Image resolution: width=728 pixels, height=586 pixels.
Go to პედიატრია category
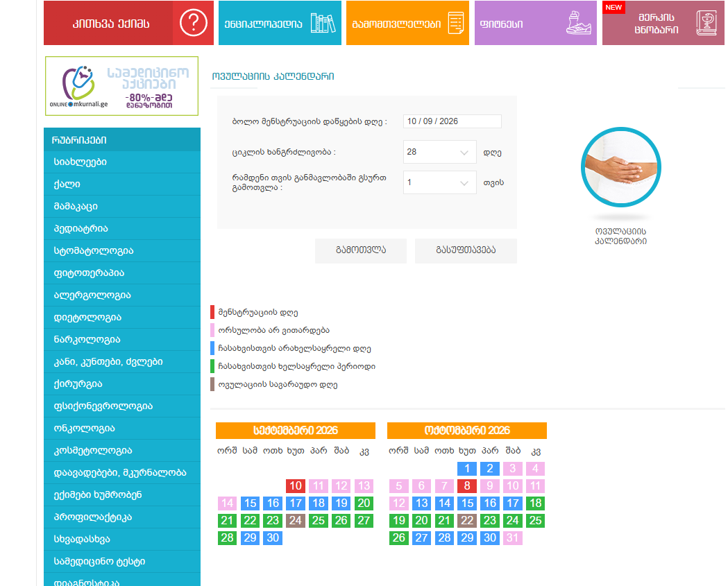point(122,229)
